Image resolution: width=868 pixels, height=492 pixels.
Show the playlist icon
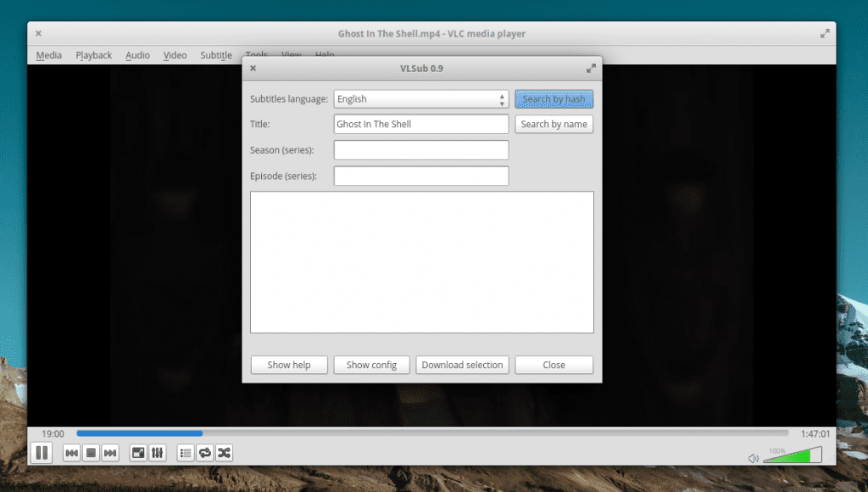click(186, 453)
